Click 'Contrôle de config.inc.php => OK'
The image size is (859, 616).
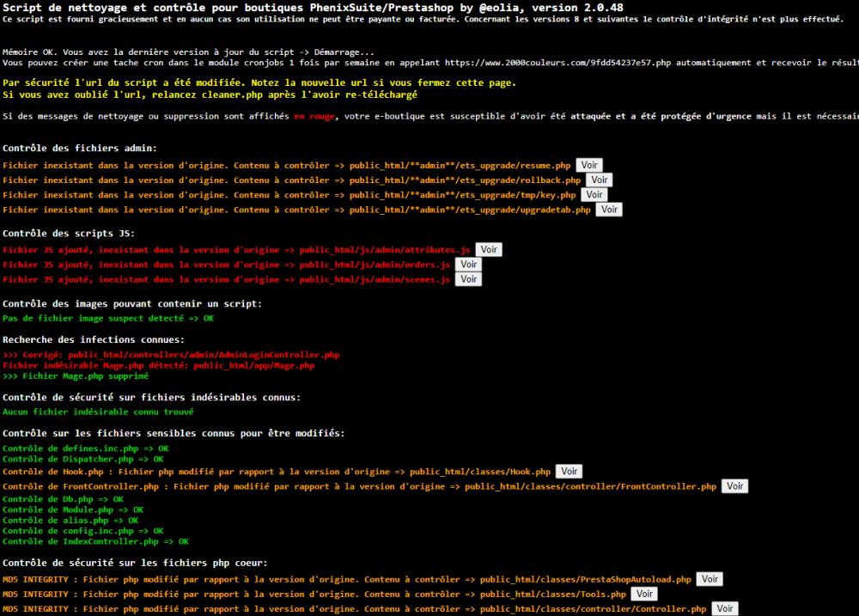pos(83,530)
